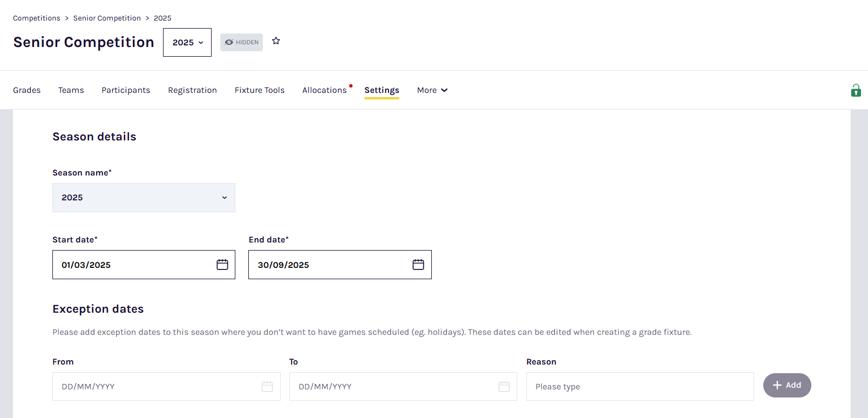
Task: Open the Start date calendar picker
Action: pos(222,265)
